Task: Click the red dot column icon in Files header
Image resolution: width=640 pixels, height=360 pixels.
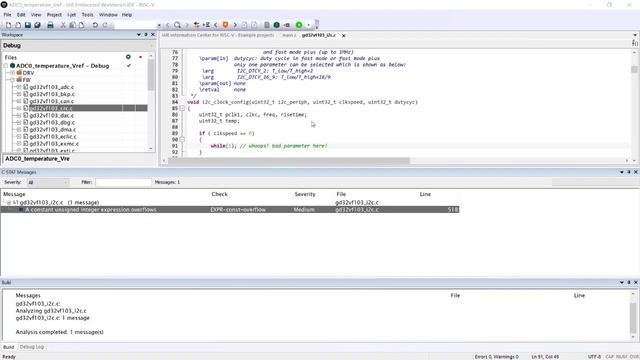Action: pyautogui.click(x=140, y=57)
